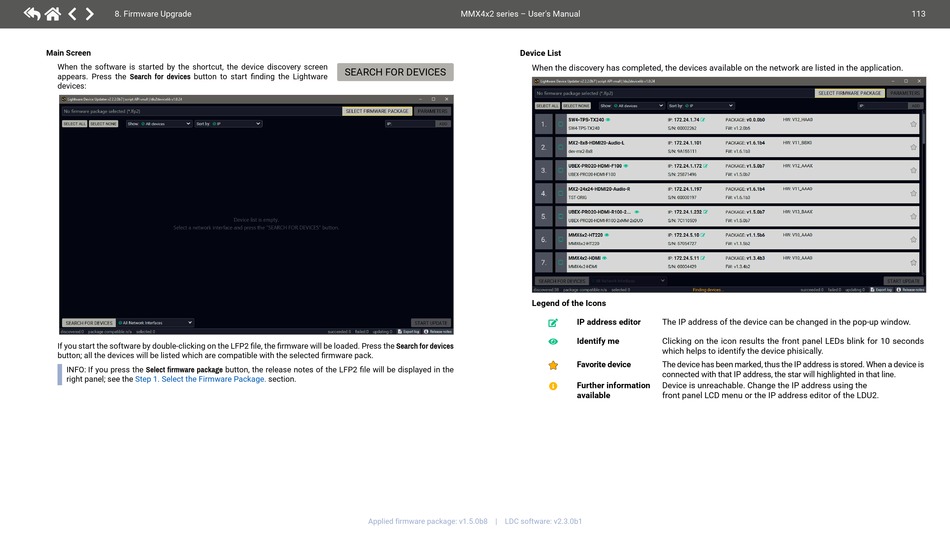Tick the checkbox for device MMX4x2-HDMI
Screen dimensions: 950x533
coord(560,262)
